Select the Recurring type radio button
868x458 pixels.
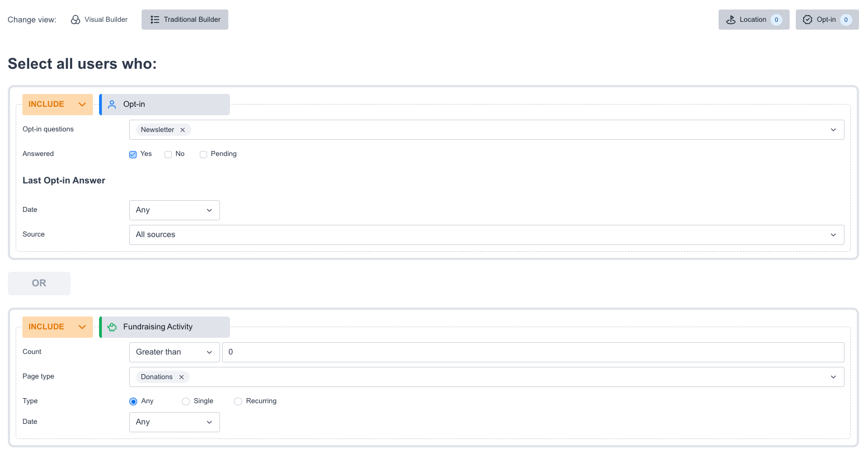coord(238,402)
